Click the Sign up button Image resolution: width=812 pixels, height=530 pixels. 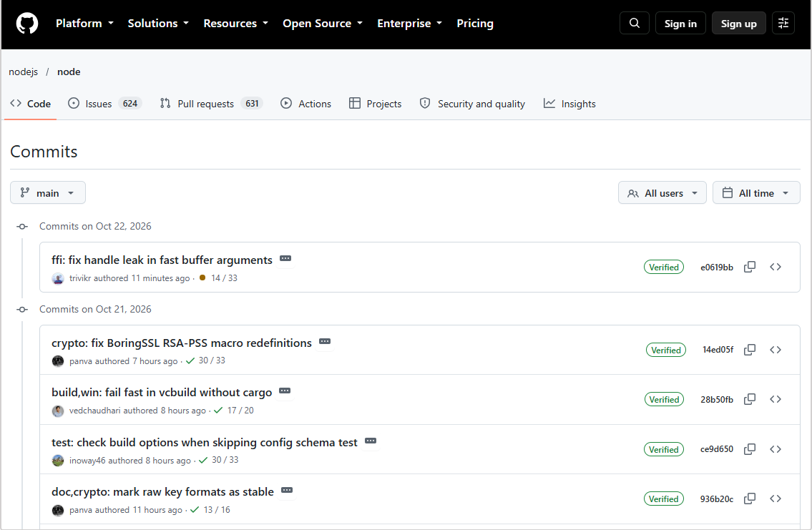(x=738, y=24)
